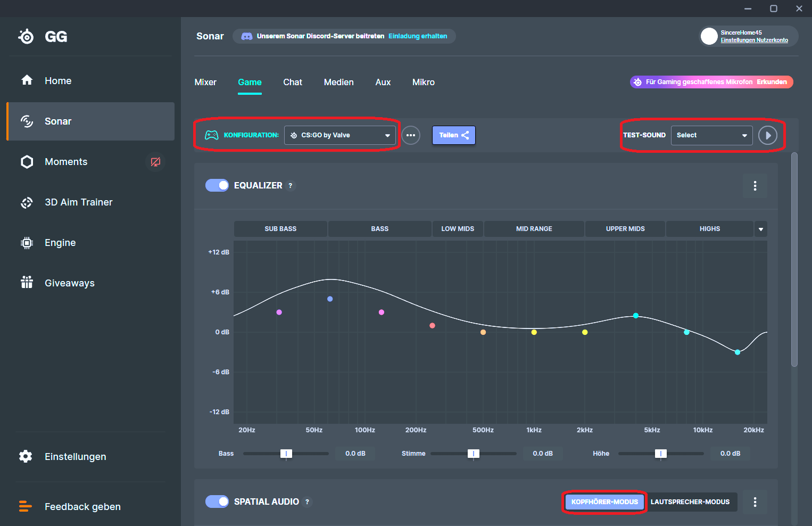812x526 pixels.
Task: Open 3D Aim Trainer from sidebar
Action: click(x=90, y=202)
